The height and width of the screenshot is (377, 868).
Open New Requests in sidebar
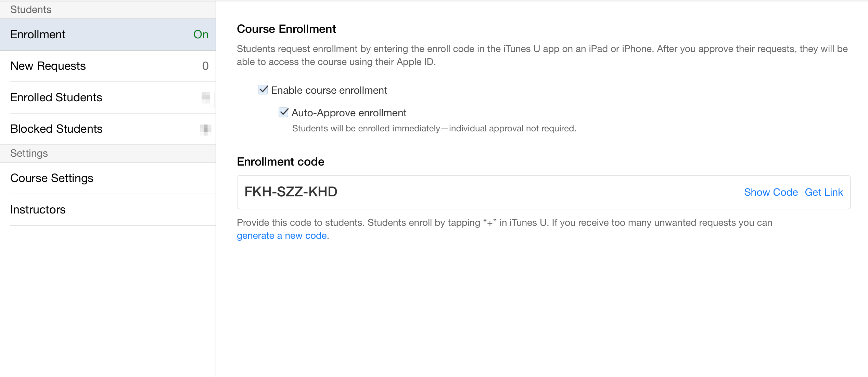coord(48,66)
